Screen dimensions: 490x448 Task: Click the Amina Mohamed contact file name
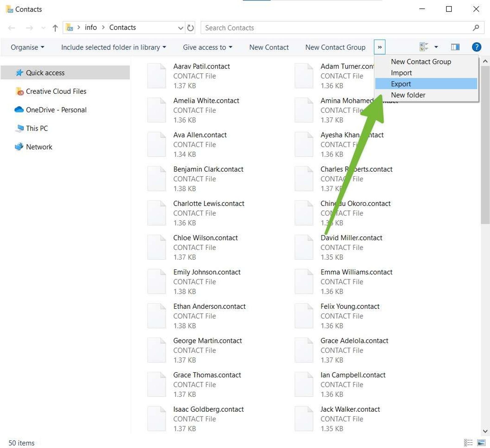click(347, 101)
